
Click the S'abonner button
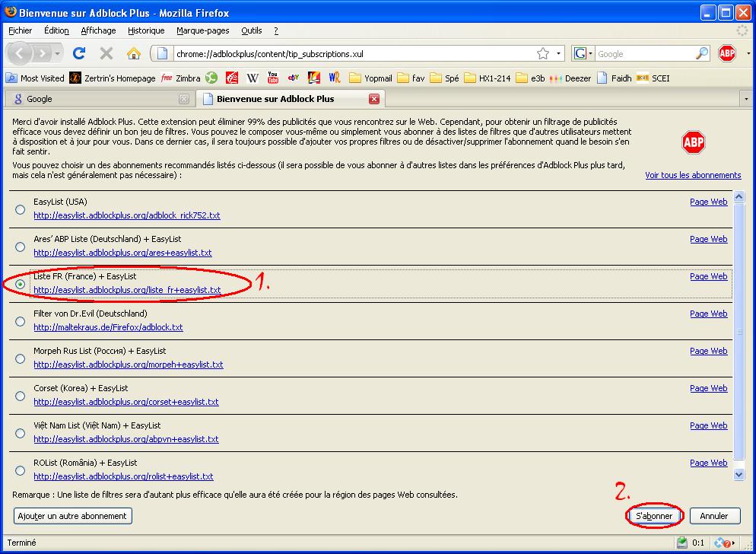click(x=654, y=516)
